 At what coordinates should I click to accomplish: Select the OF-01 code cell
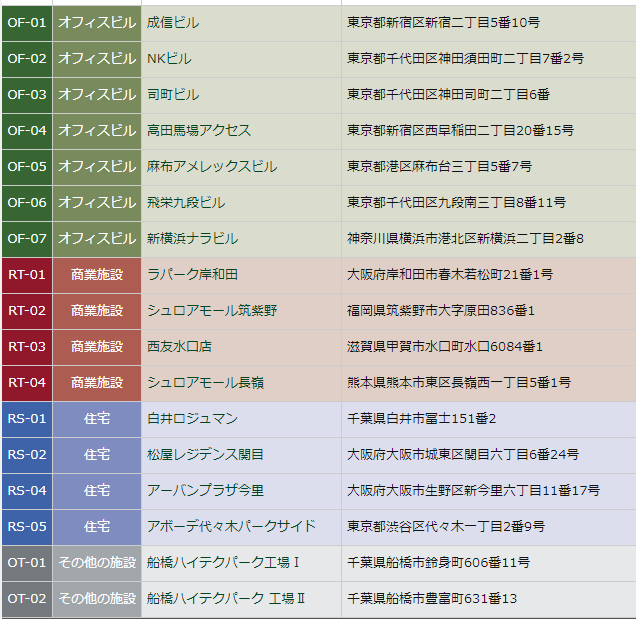point(27,23)
